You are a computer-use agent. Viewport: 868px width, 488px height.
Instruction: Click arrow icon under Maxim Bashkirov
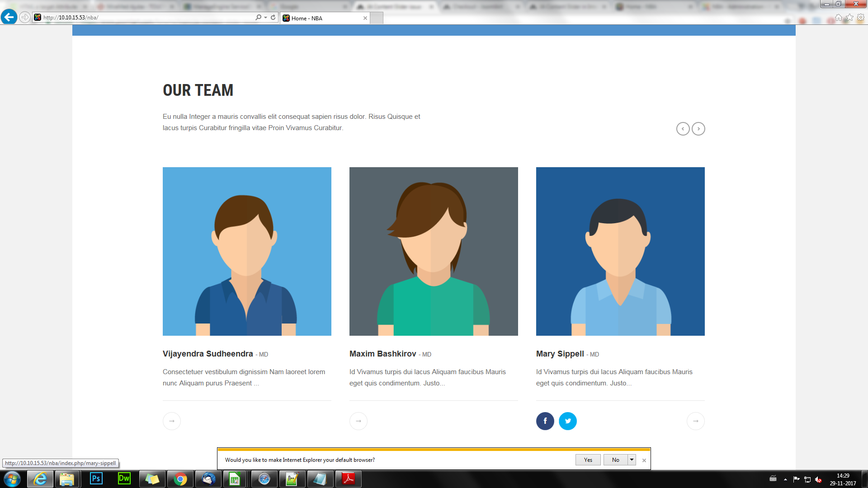tap(358, 421)
